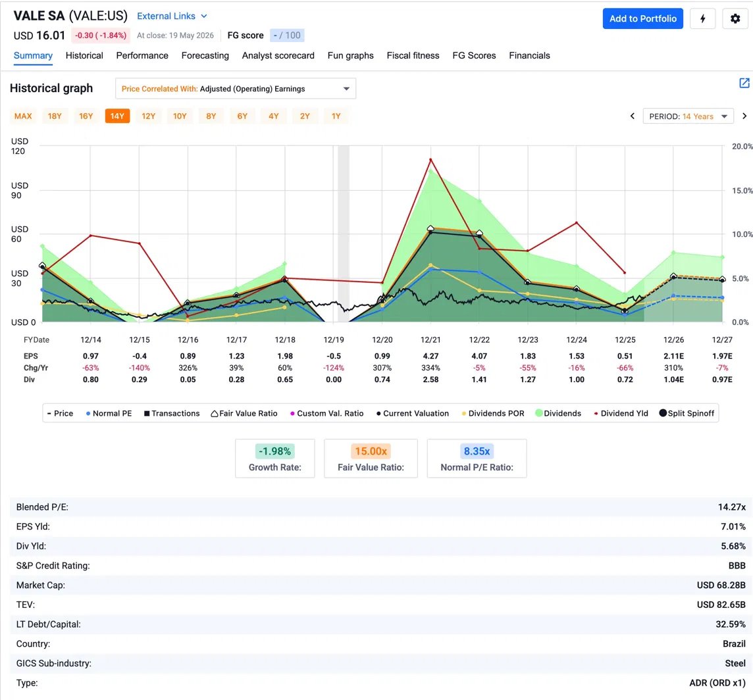The width and height of the screenshot is (753, 700).
Task: Open the Analyst scorecard tab
Action: click(278, 56)
